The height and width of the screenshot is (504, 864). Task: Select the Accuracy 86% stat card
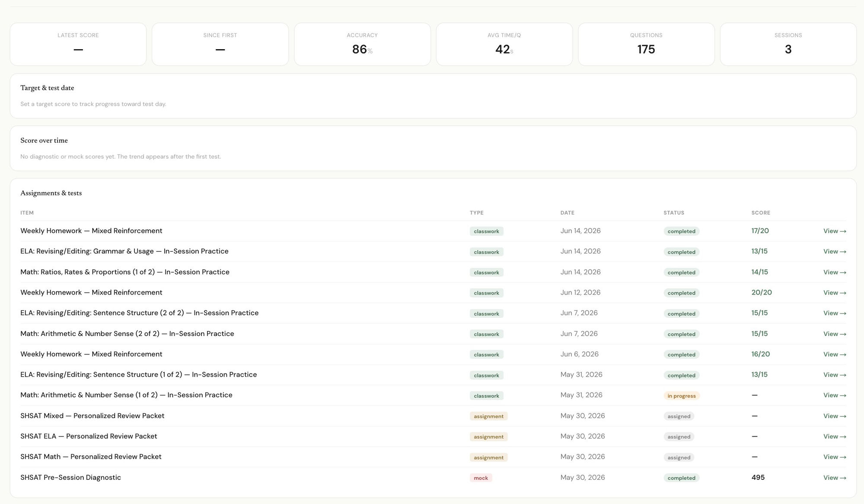[x=362, y=44]
